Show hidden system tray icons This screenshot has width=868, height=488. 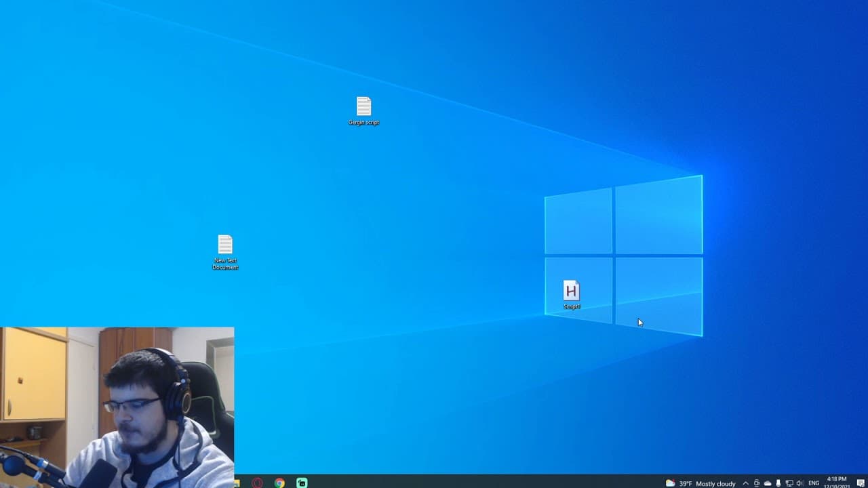coord(746,483)
